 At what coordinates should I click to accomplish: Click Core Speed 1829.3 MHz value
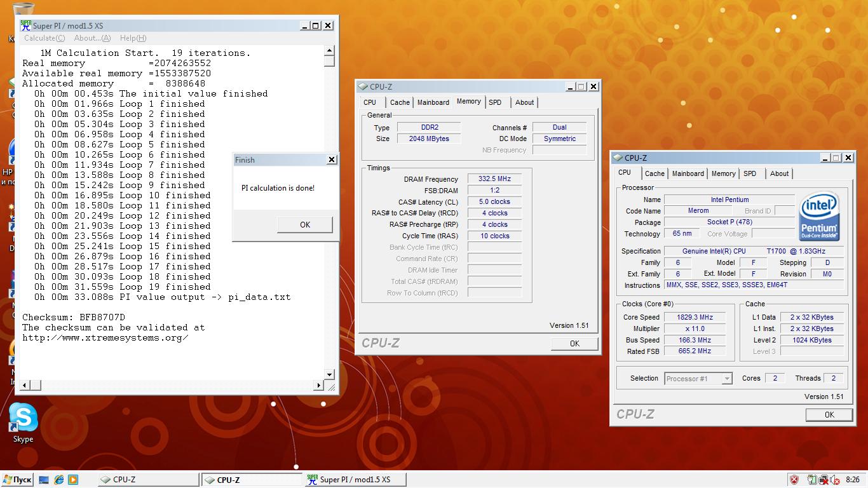(x=695, y=317)
